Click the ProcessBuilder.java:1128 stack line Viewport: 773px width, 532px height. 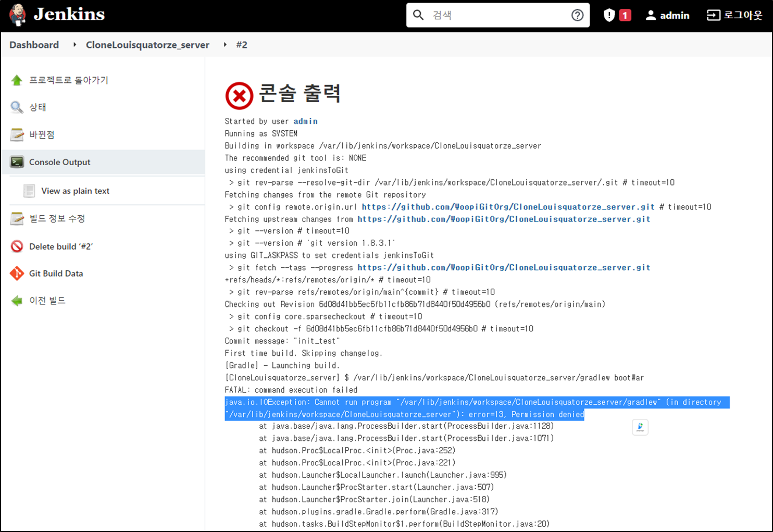point(406,426)
